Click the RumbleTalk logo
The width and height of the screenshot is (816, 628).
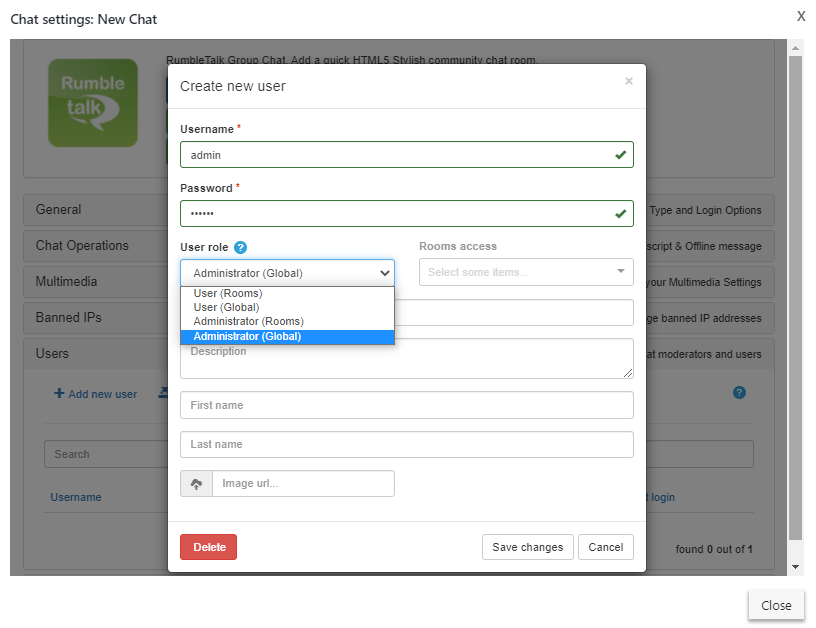pos(93,103)
